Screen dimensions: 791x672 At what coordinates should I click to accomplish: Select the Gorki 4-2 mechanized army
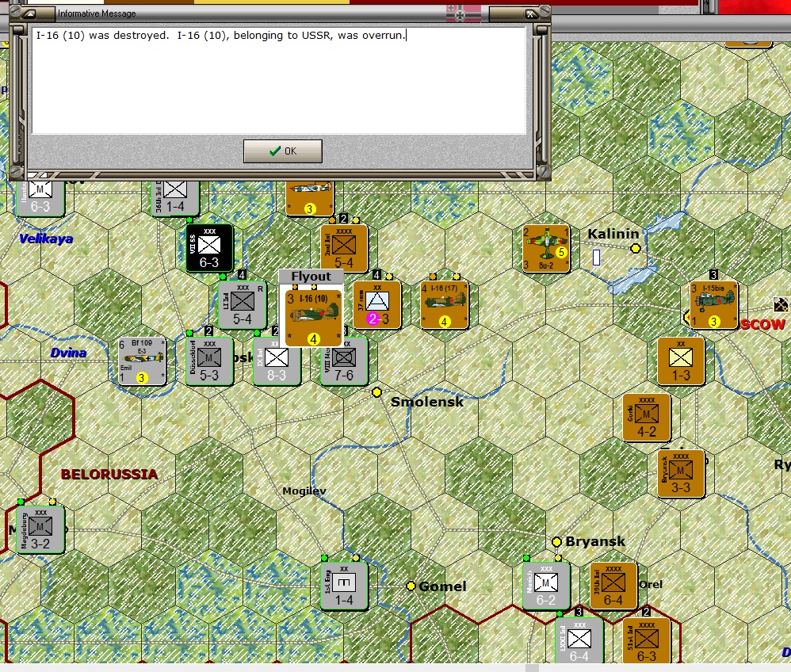tap(647, 418)
